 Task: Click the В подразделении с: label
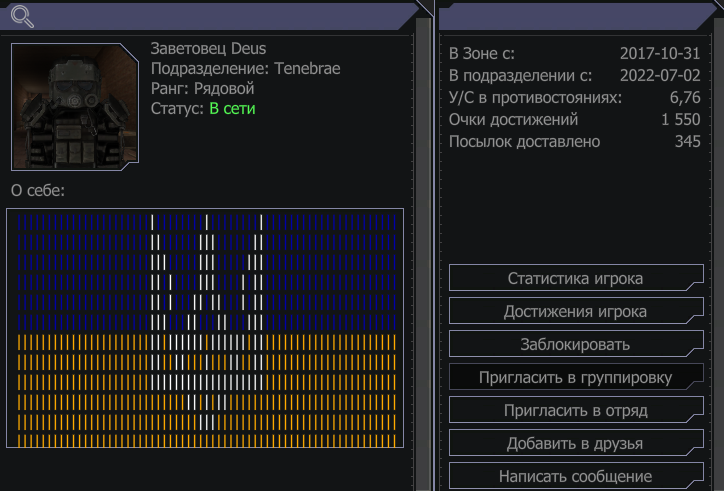(520, 75)
